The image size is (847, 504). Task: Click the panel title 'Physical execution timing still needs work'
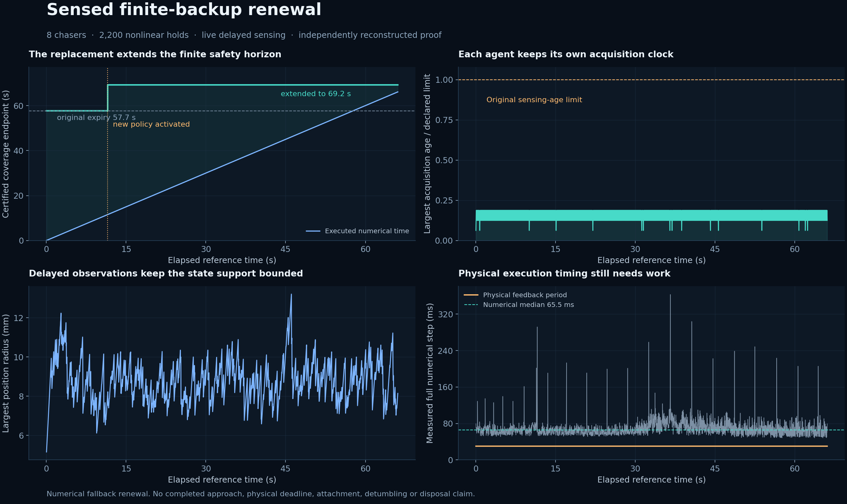(x=564, y=273)
